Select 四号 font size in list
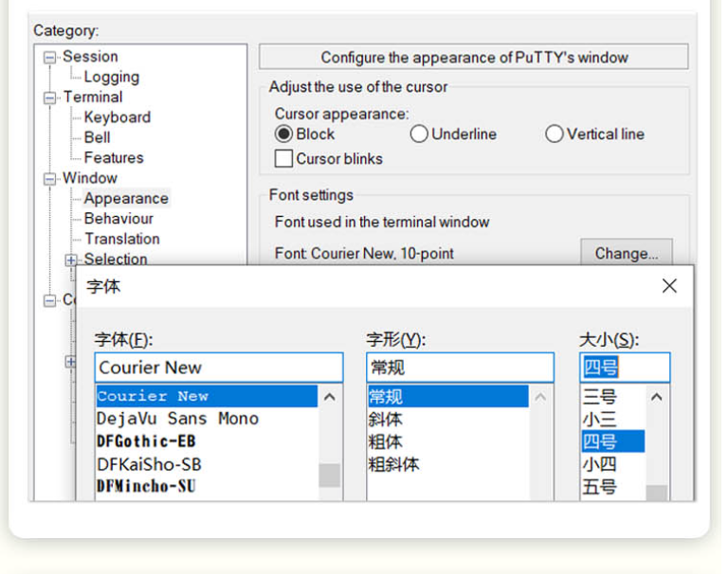Image resolution: width=728 pixels, height=574 pixels. (613, 441)
